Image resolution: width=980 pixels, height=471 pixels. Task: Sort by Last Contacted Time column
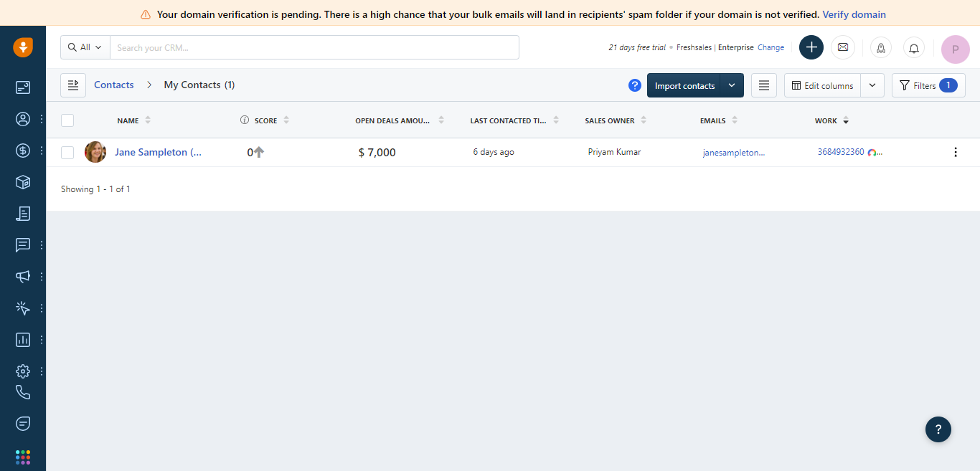[x=556, y=120]
